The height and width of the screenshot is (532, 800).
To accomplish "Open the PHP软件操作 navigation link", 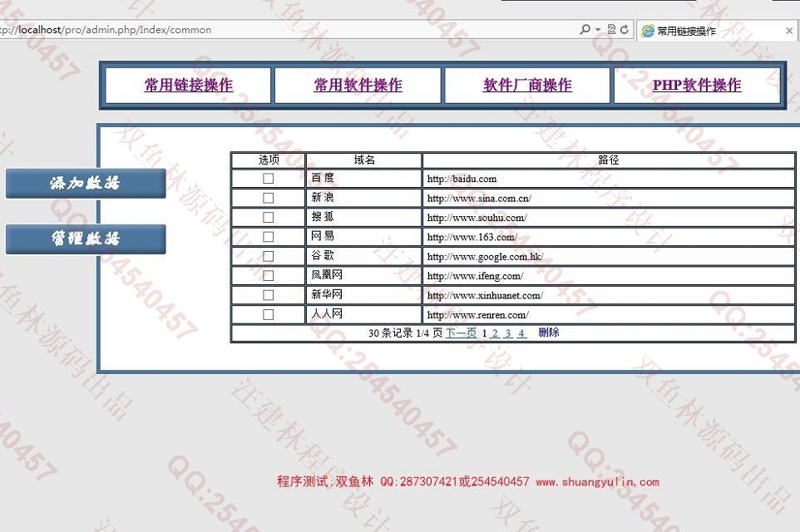I will 696,85.
